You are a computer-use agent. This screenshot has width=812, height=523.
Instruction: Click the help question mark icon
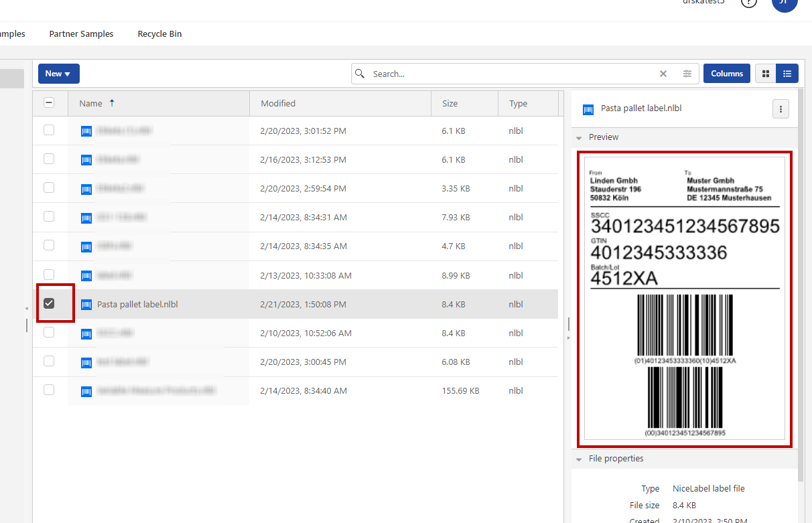tap(748, 3)
